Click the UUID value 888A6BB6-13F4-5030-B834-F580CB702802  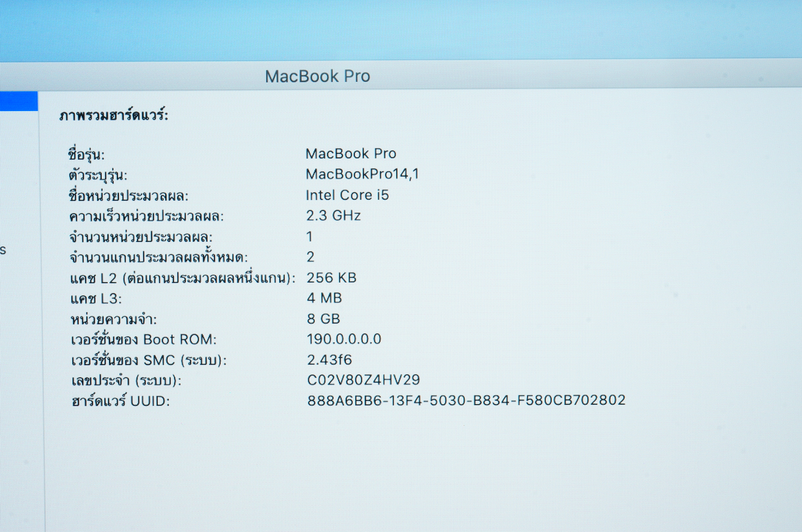pos(466,400)
